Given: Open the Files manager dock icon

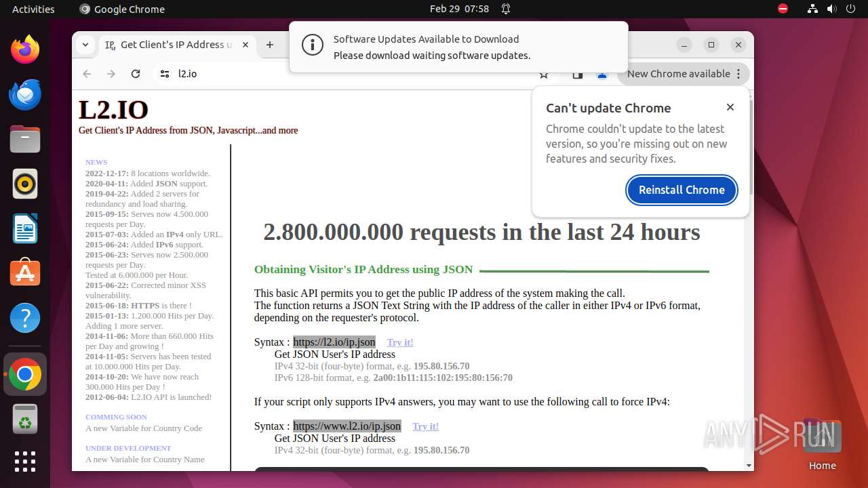Looking at the screenshot, I should 25,139.
